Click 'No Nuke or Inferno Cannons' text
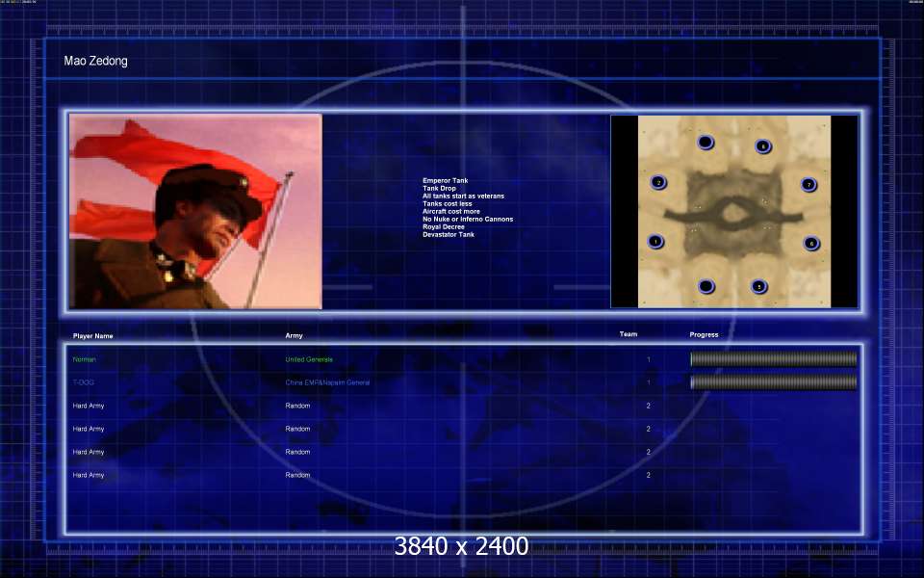Image resolution: width=924 pixels, height=578 pixels. tap(468, 219)
